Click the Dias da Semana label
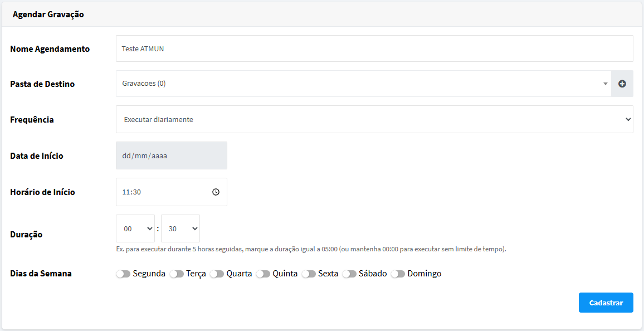 pos(41,274)
